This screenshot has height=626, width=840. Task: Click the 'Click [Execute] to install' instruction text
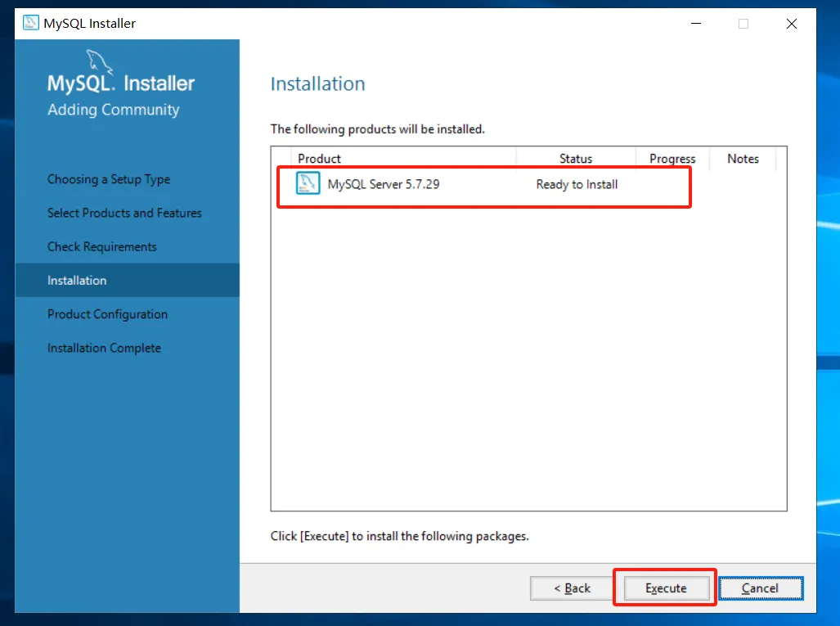(400, 536)
